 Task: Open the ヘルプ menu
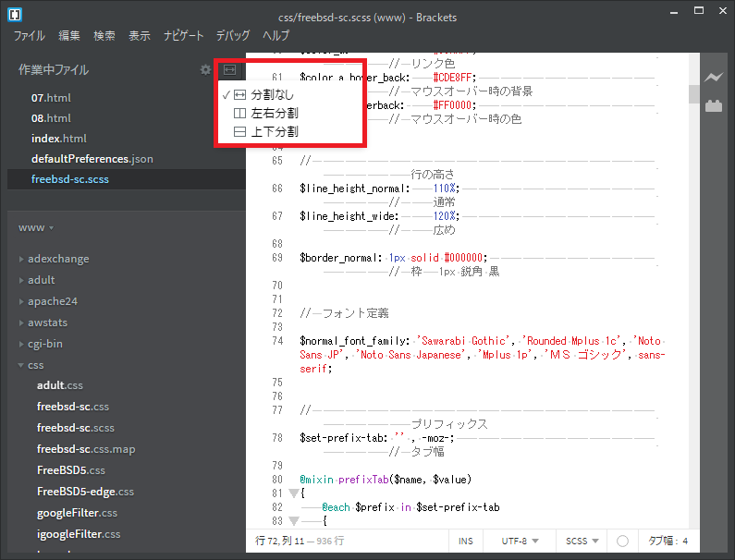[x=276, y=36]
